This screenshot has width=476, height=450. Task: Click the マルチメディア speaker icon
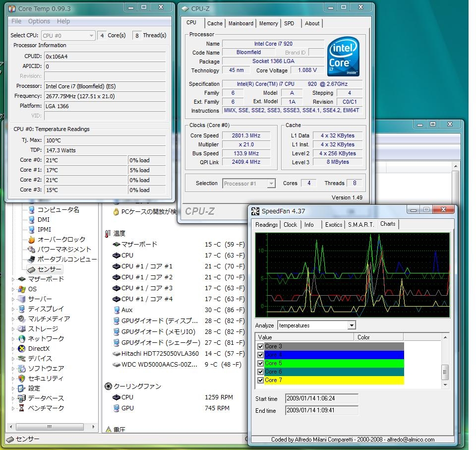pyautogui.click(x=21, y=319)
